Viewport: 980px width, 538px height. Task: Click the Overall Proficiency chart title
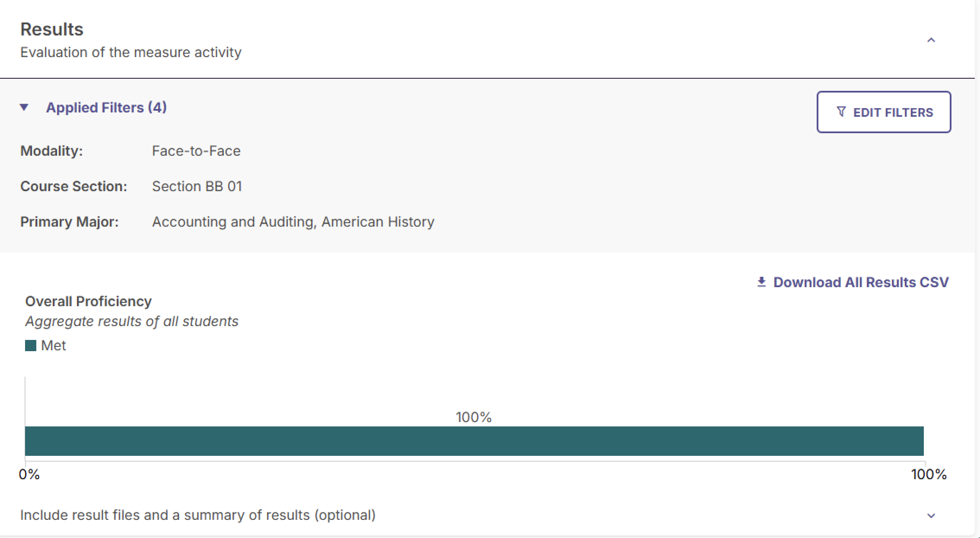coord(89,301)
